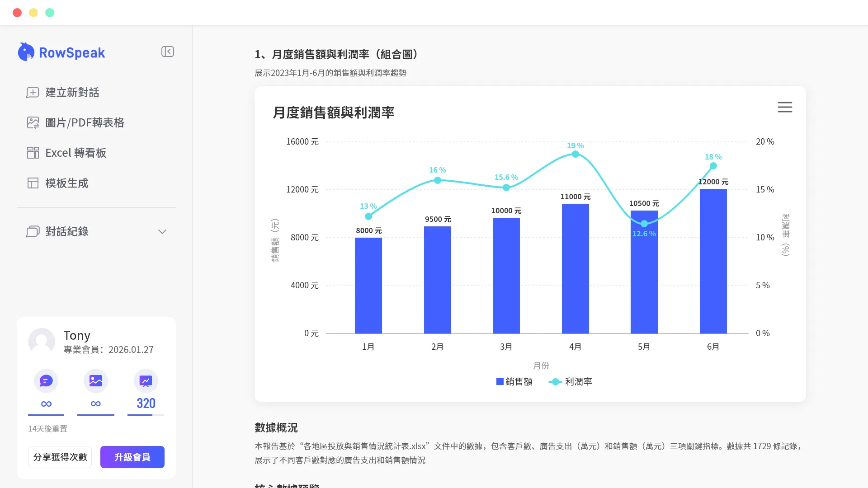Click the 對話紀錄 history icon
The image size is (868, 488).
point(33,231)
